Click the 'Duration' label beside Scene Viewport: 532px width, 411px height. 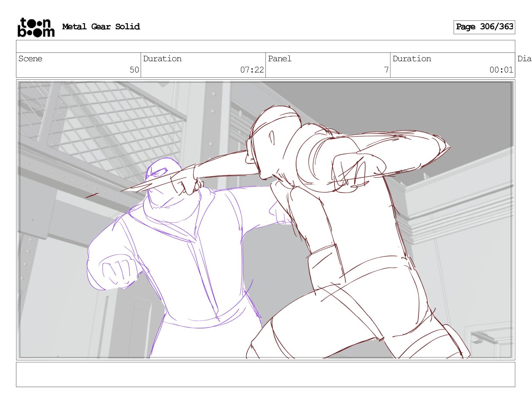162,59
